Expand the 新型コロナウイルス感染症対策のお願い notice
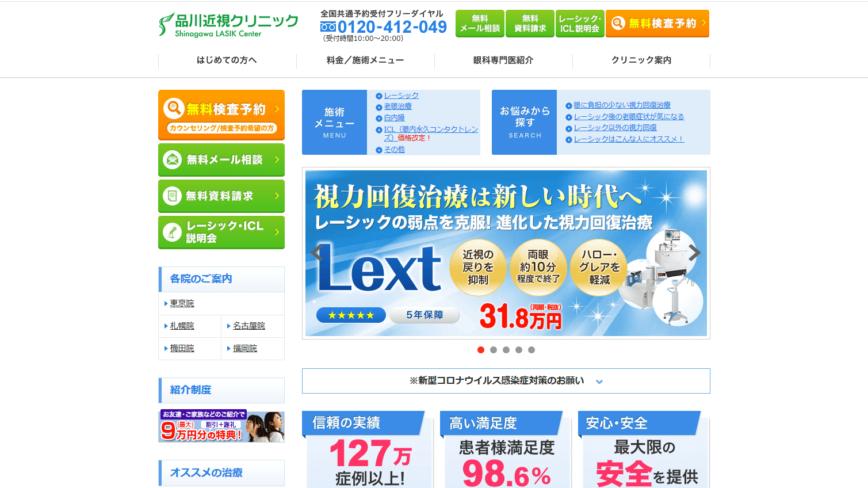The height and width of the screenshot is (488, 868). point(506,381)
